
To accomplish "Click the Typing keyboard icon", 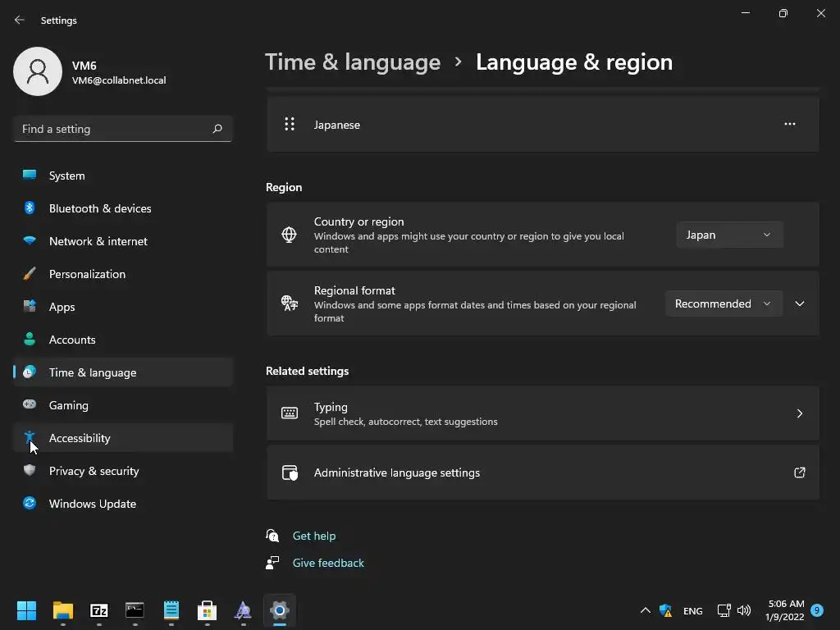I will tap(290, 413).
